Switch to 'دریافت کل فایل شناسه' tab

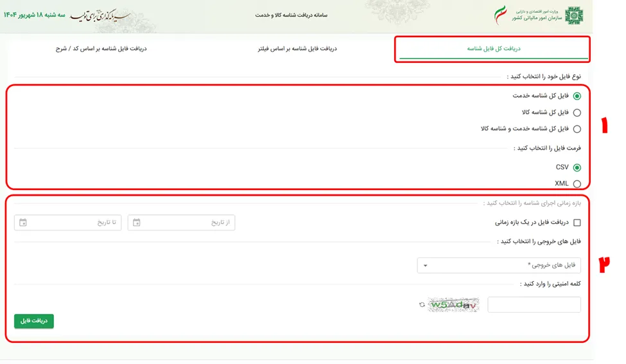[494, 49]
